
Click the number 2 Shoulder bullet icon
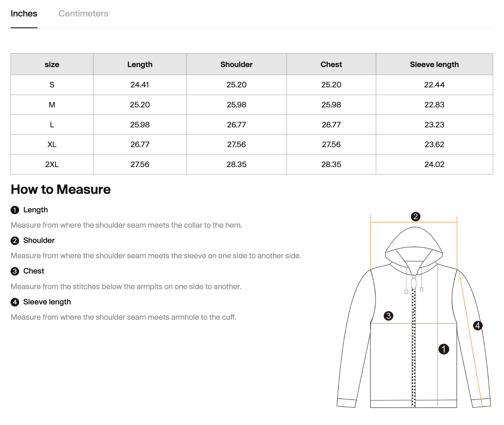click(15, 241)
